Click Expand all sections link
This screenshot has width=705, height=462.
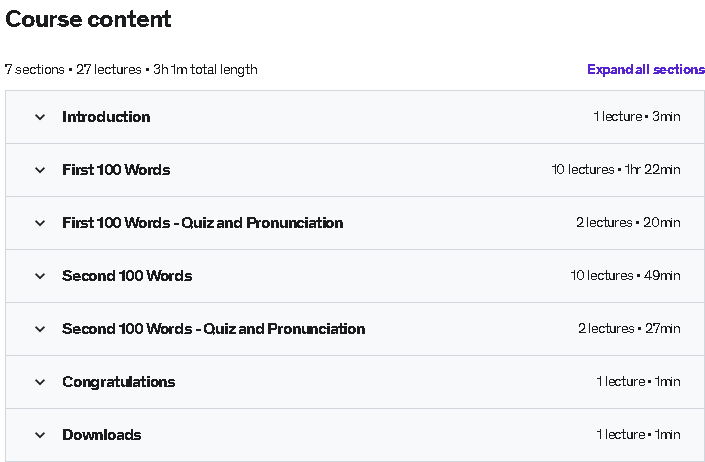point(646,70)
